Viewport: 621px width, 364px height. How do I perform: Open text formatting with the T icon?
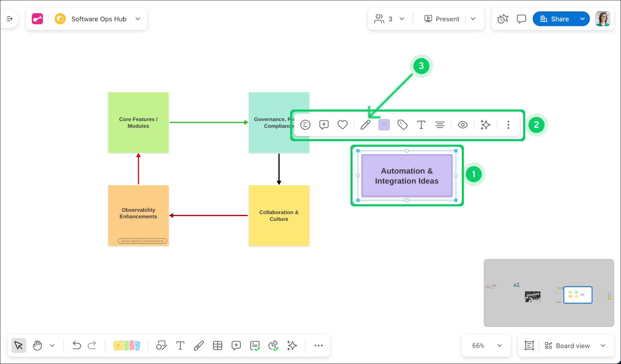(421, 125)
